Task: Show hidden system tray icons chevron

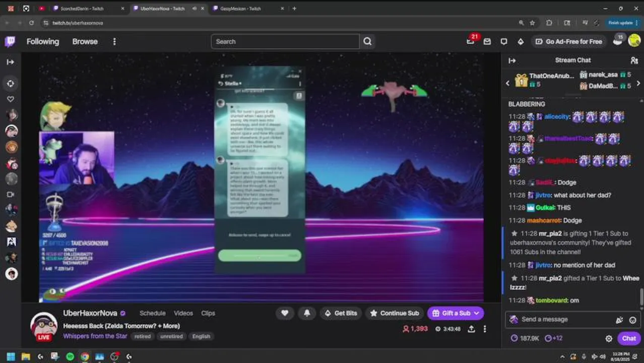Action: coord(562,356)
